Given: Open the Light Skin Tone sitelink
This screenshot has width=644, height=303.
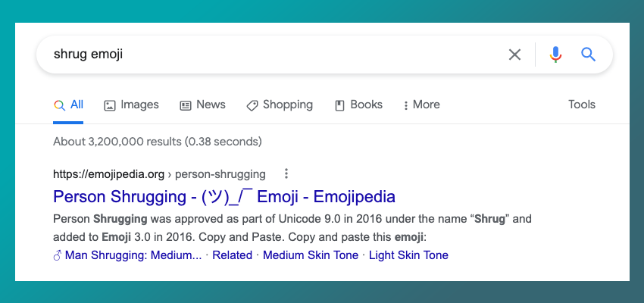Looking at the screenshot, I should pos(408,255).
